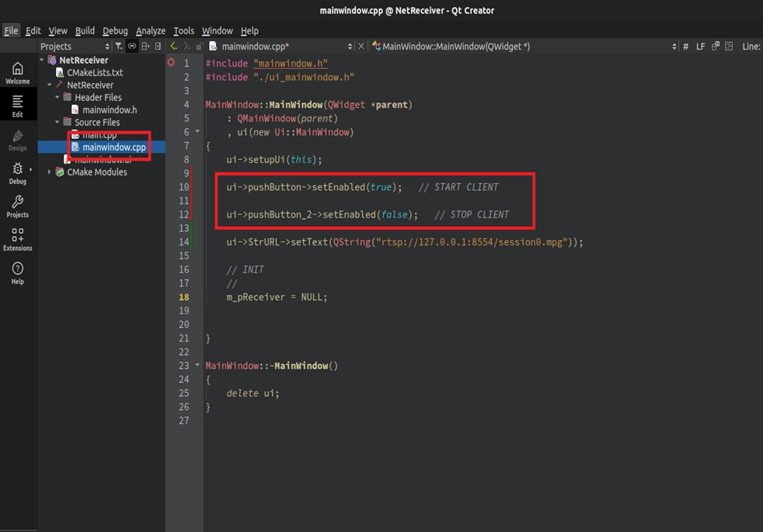
Task: Click line number 10 in gutter
Action: pyautogui.click(x=184, y=186)
